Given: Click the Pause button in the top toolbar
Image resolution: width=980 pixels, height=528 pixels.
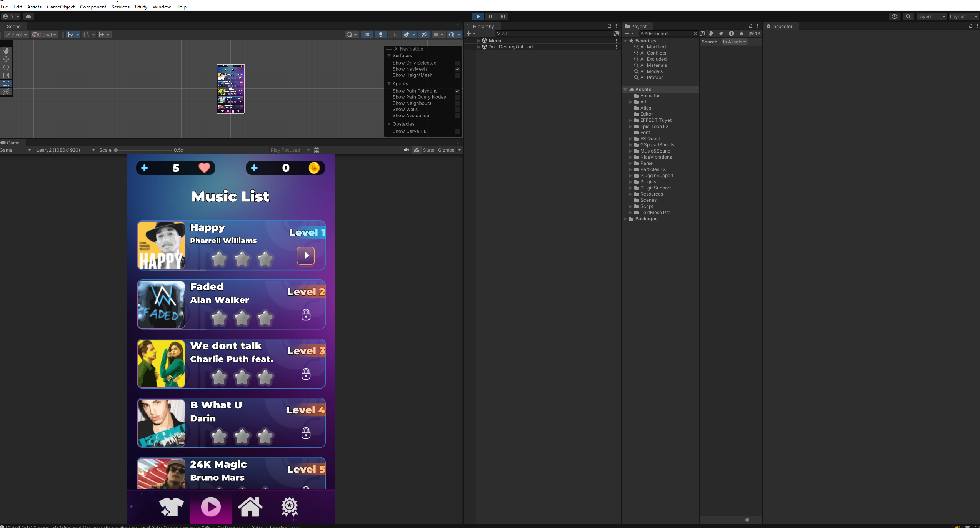Looking at the screenshot, I should tap(490, 17).
